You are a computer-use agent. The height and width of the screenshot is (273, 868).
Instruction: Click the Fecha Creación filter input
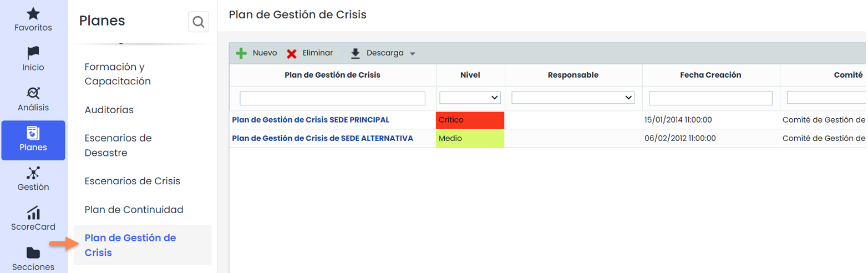tap(710, 98)
